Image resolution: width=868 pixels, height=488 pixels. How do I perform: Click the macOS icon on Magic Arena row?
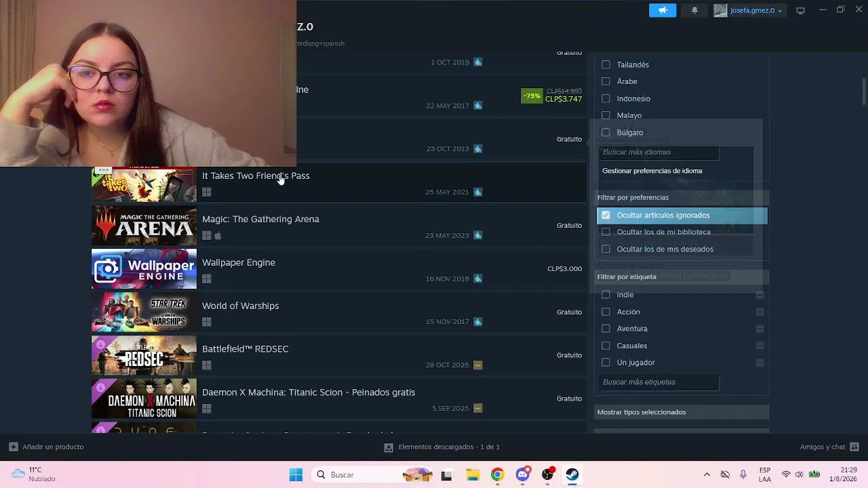(x=218, y=235)
